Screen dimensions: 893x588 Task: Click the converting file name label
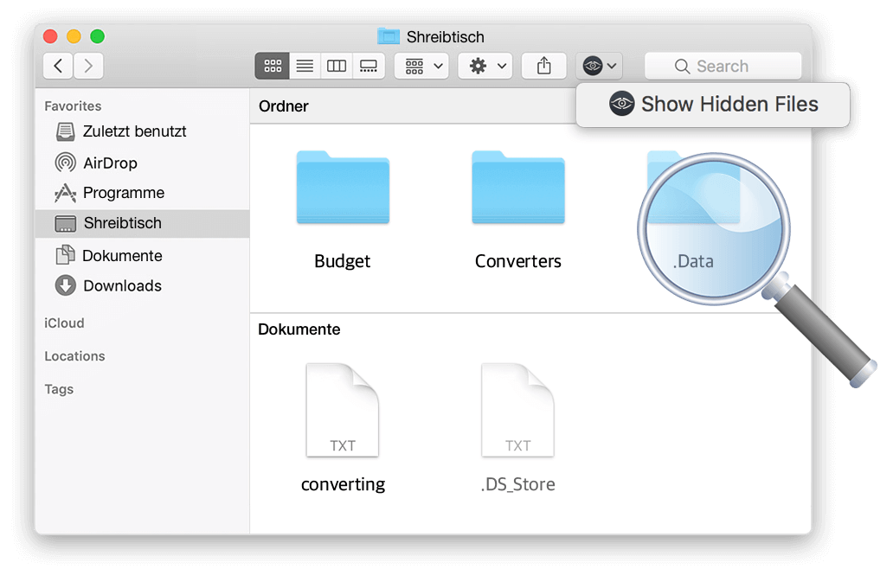coord(343,484)
